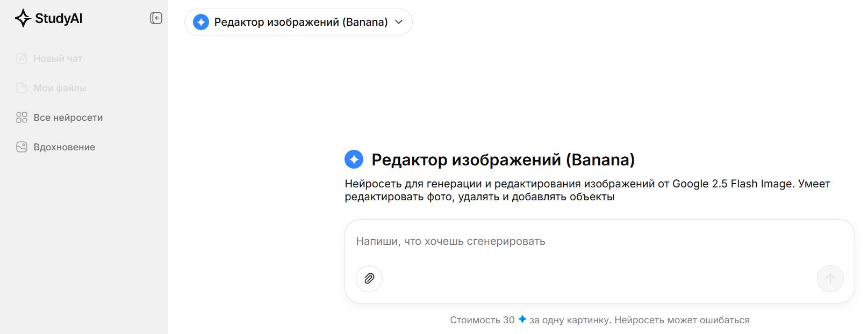The image size is (868, 334).
Task: Go to «Все нейросети» section
Action: pos(68,118)
